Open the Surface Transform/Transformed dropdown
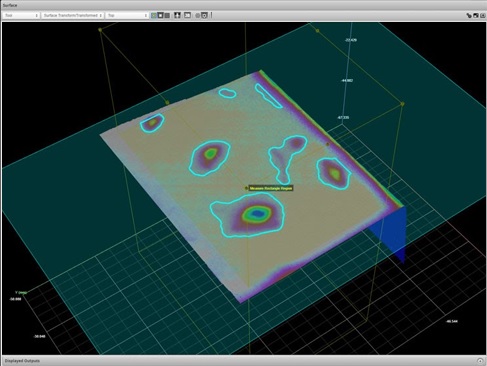The image size is (487, 366). (x=72, y=15)
